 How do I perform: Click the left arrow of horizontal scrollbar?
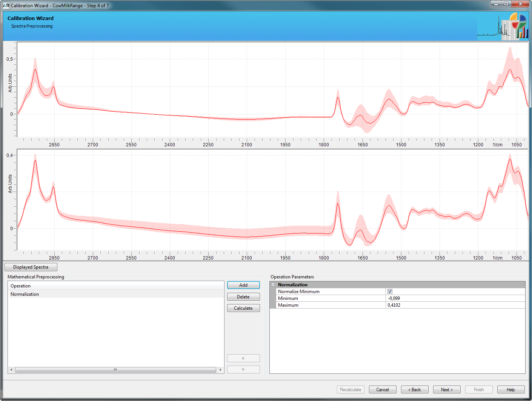coord(11,370)
